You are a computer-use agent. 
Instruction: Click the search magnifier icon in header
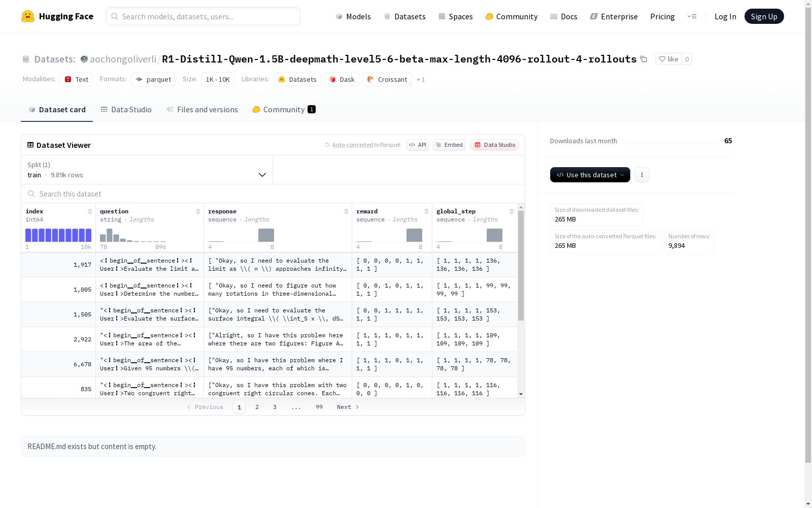coord(115,16)
